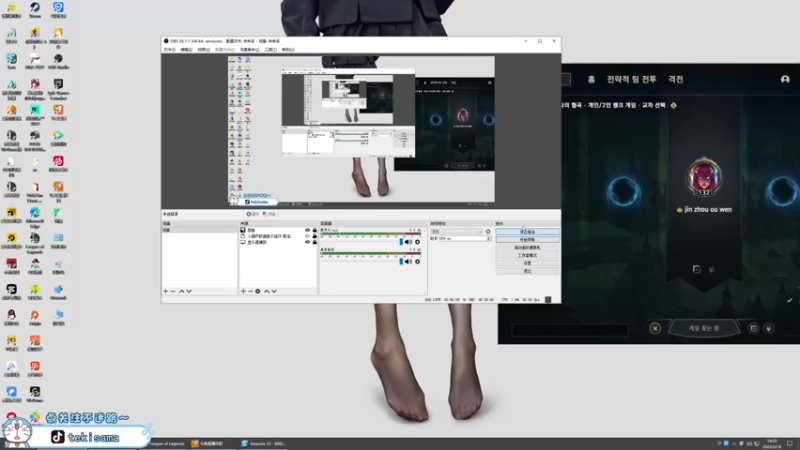Adjust transition duration stepper arrows
The width and height of the screenshot is (800, 450).
[x=489, y=238]
